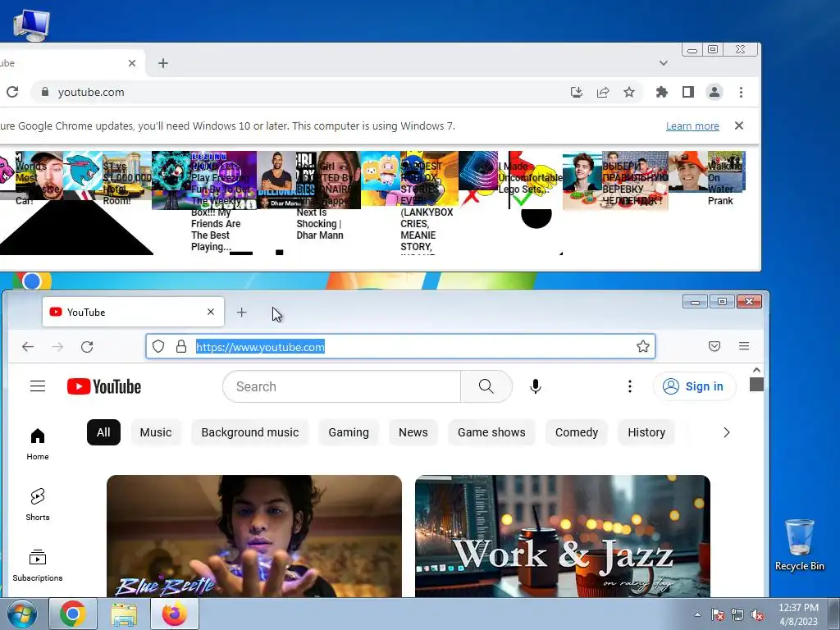This screenshot has height=630, width=840.
Task: Add a new tab in Chrome
Action: point(163,63)
